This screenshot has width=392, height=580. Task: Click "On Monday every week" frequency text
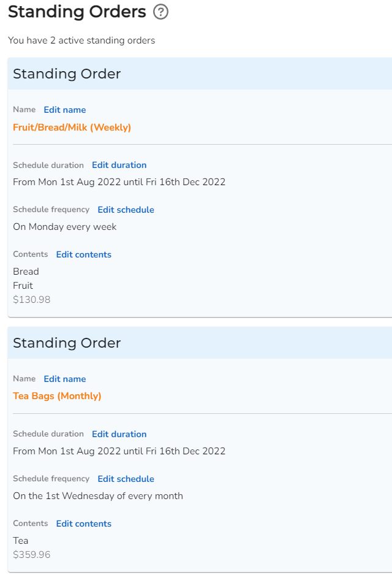point(65,227)
